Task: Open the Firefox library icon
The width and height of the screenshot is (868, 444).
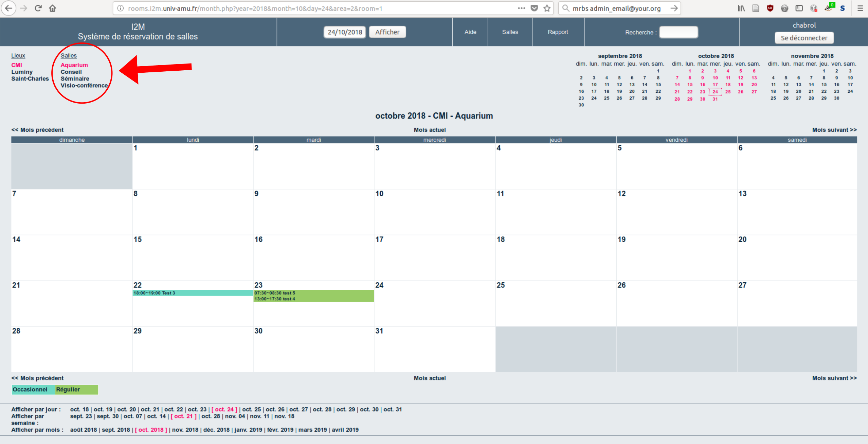Action: click(x=741, y=8)
